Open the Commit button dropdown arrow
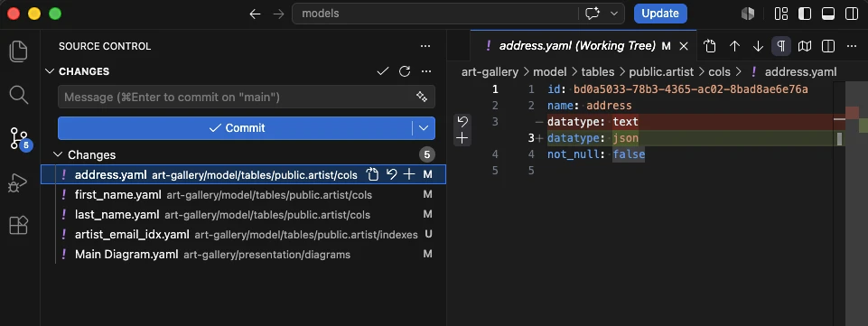 pos(424,128)
